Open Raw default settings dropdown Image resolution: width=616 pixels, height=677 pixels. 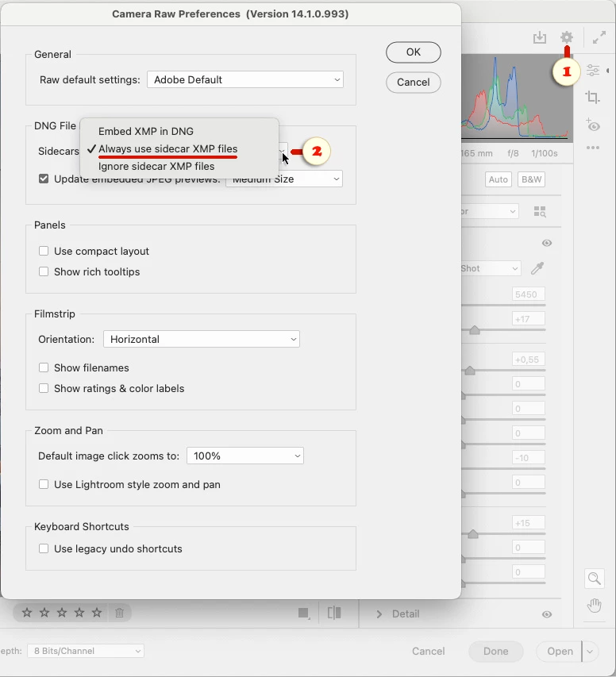245,79
